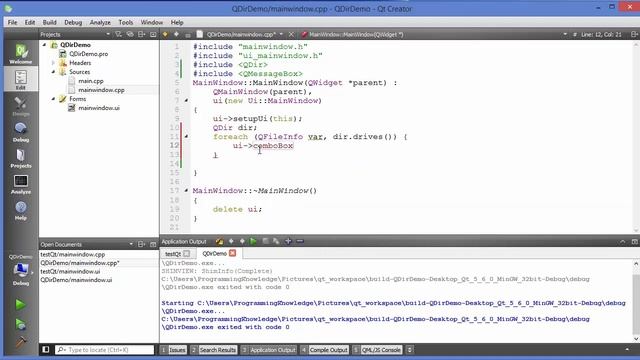This screenshot has width=640, height=360.
Task: Open the Help mode
Action: tap(20, 211)
